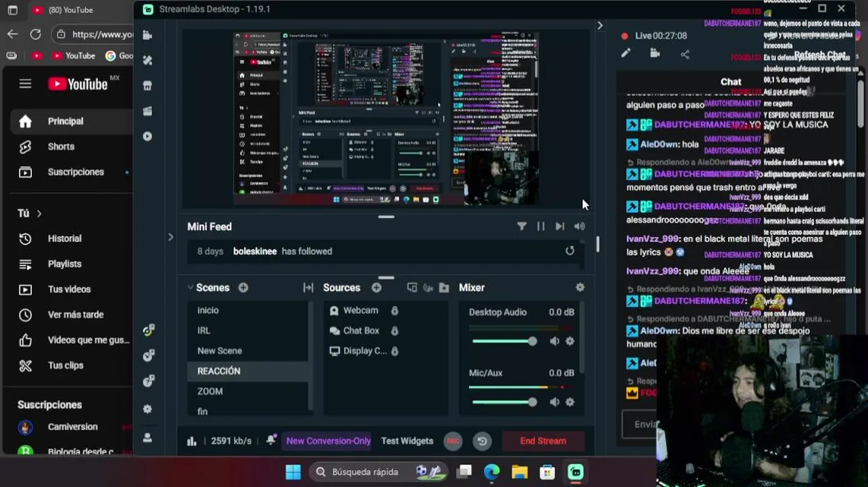Toggle lock on Display Capture source

394,351
